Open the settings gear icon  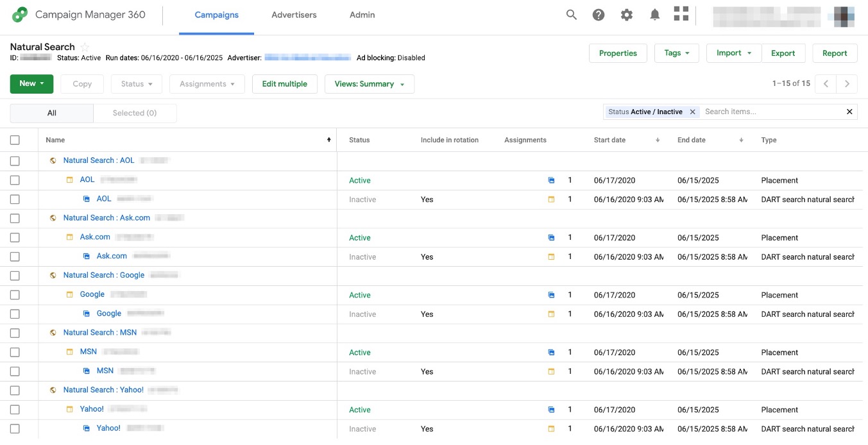(x=627, y=14)
